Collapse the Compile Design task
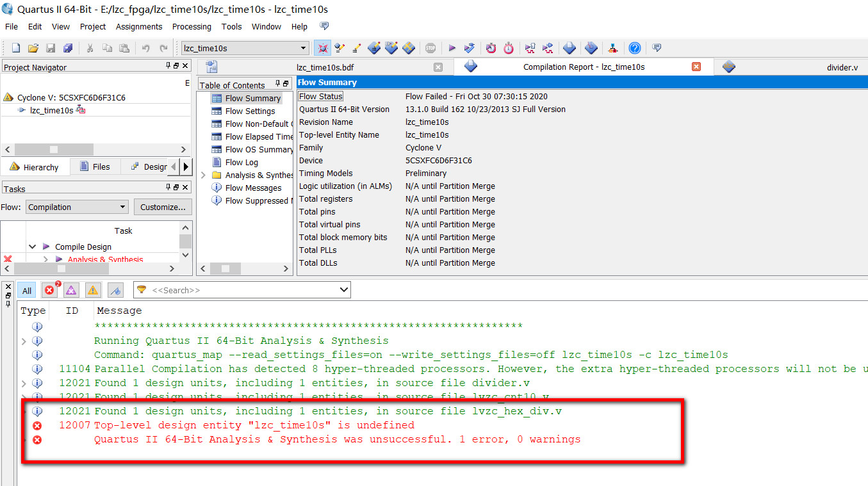The image size is (868, 486). coord(33,247)
